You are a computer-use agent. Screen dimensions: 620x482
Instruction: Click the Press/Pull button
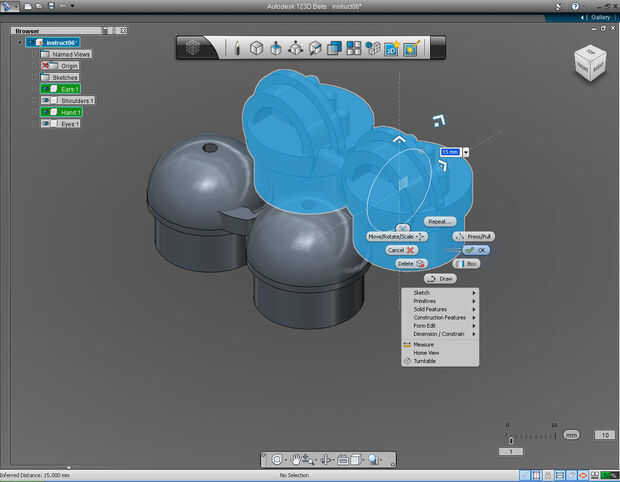tap(474, 236)
